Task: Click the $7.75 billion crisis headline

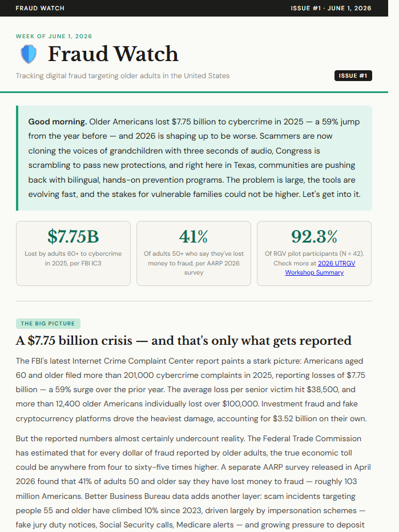Action: click(x=184, y=340)
